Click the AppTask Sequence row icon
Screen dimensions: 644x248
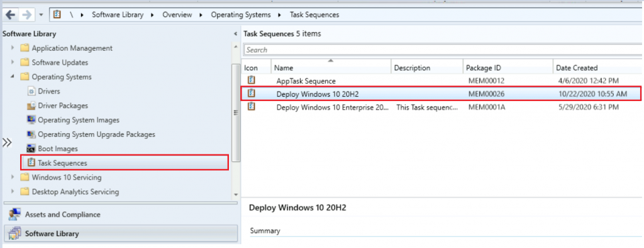pyautogui.click(x=252, y=80)
